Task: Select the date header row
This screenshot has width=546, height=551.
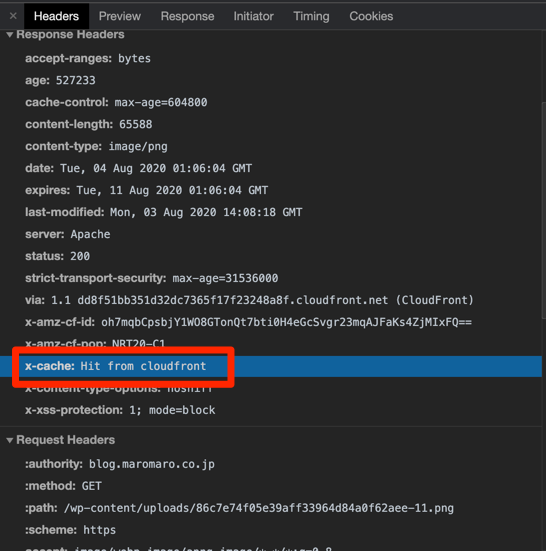Action: pos(271,168)
